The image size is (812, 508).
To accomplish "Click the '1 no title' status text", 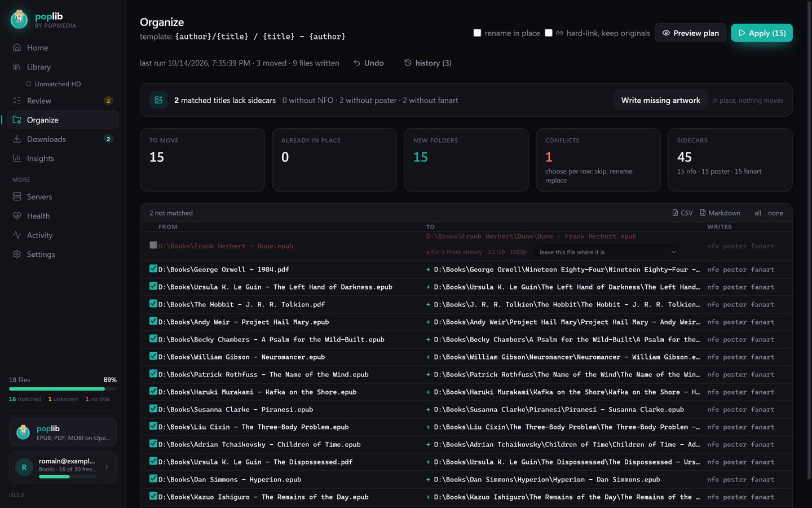I will click(98, 399).
